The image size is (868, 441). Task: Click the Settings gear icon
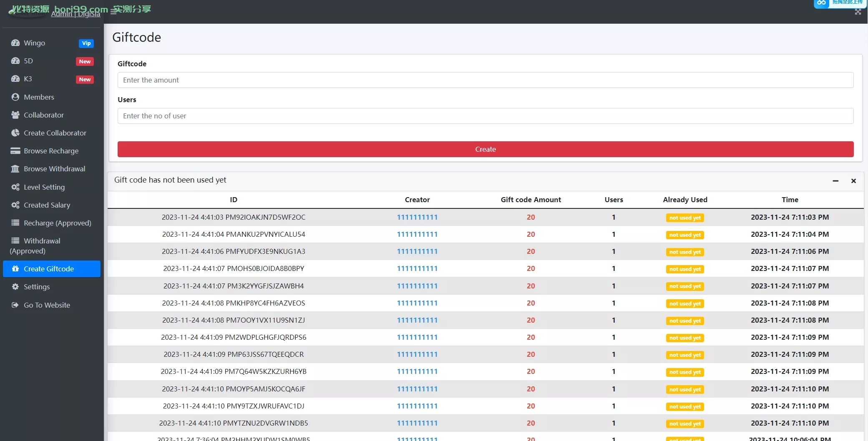click(15, 287)
